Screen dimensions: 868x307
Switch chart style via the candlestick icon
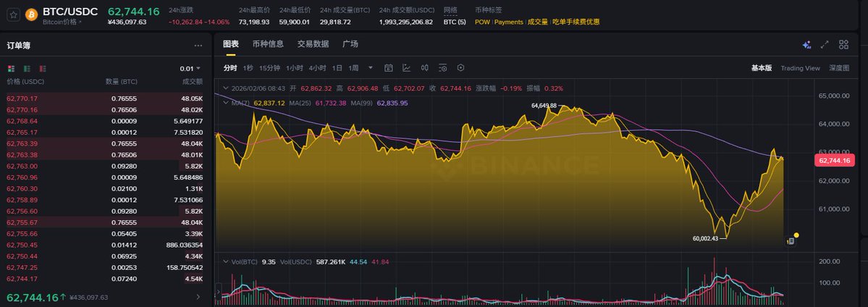pos(425,67)
